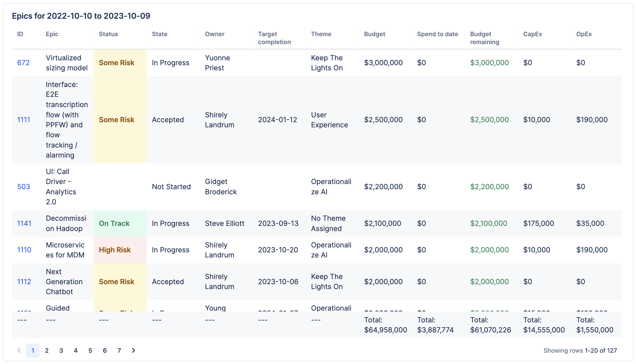636x364 pixels.
Task: Go to page 6 in pagination
Action: [x=105, y=350]
